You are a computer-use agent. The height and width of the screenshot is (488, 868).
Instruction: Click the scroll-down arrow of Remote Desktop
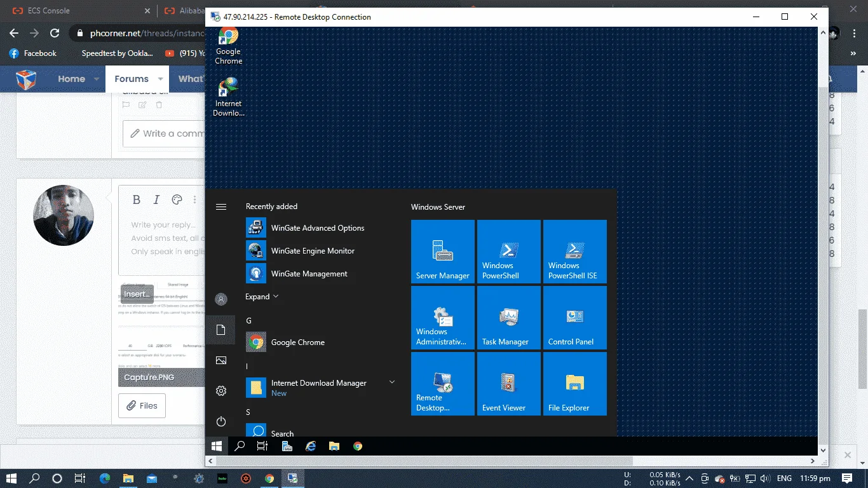tap(824, 450)
